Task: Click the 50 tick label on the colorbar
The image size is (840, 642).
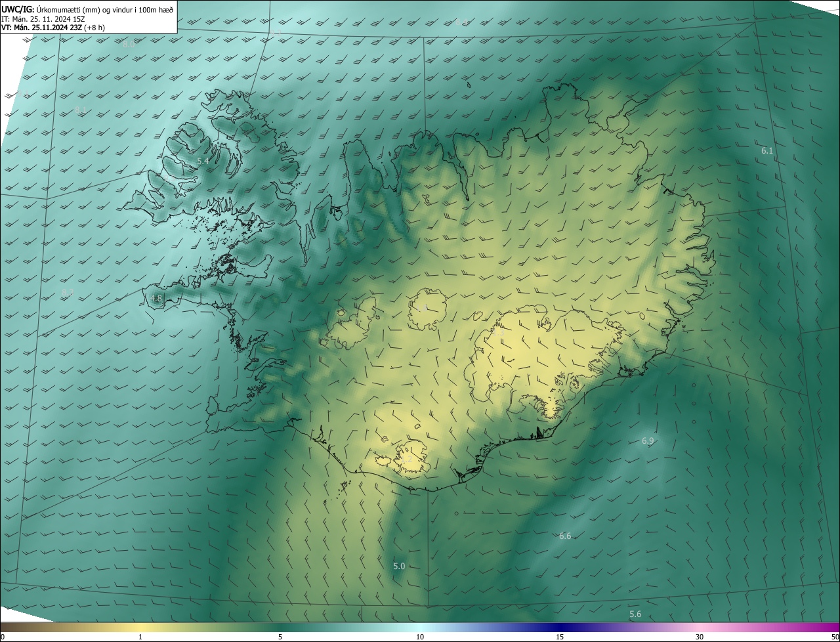Action: [835, 637]
